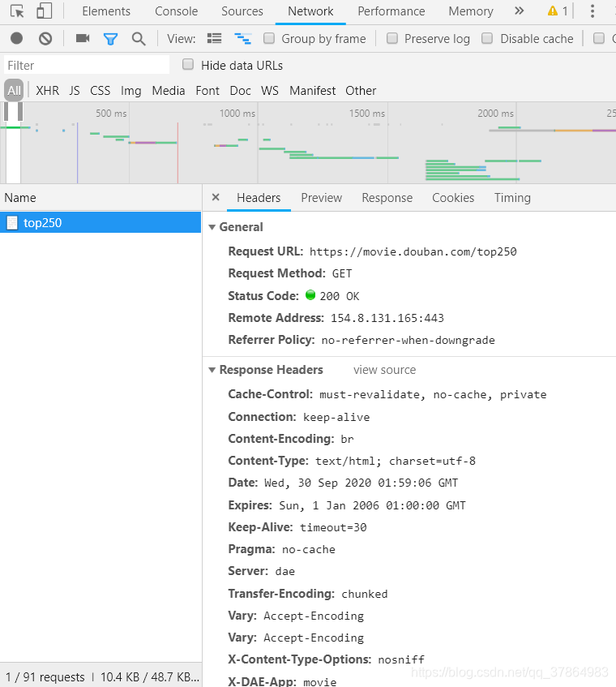The width and height of the screenshot is (616, 687).
Task: Tick Hide data URLs checkbox
Action: click(188, 65)
